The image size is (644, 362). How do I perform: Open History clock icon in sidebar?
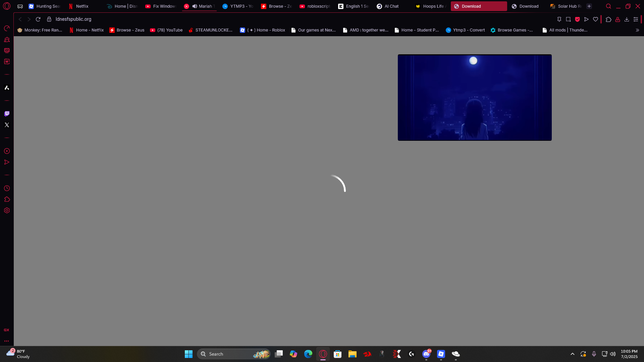click(7, 188)
